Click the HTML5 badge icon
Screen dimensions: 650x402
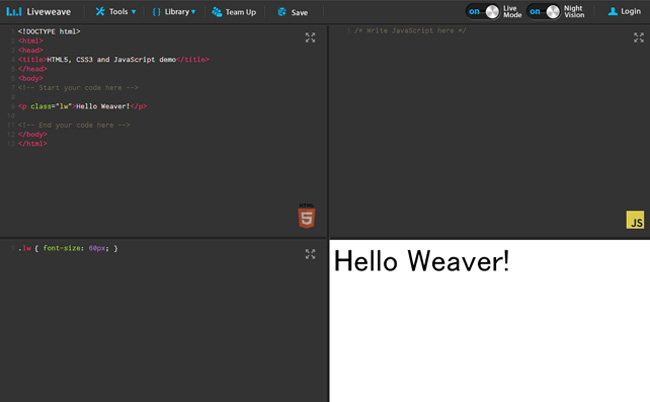[307, 216]
